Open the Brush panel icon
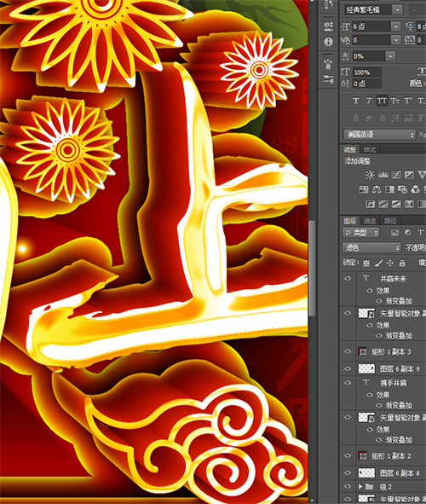 click(328, 64)
